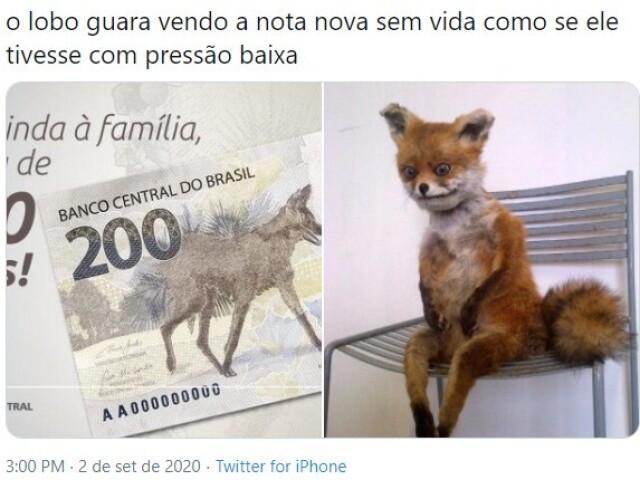The image size is (640, 480).
Task: Click the date 2 de set de 2020
Action: click(x=139, y=466)
